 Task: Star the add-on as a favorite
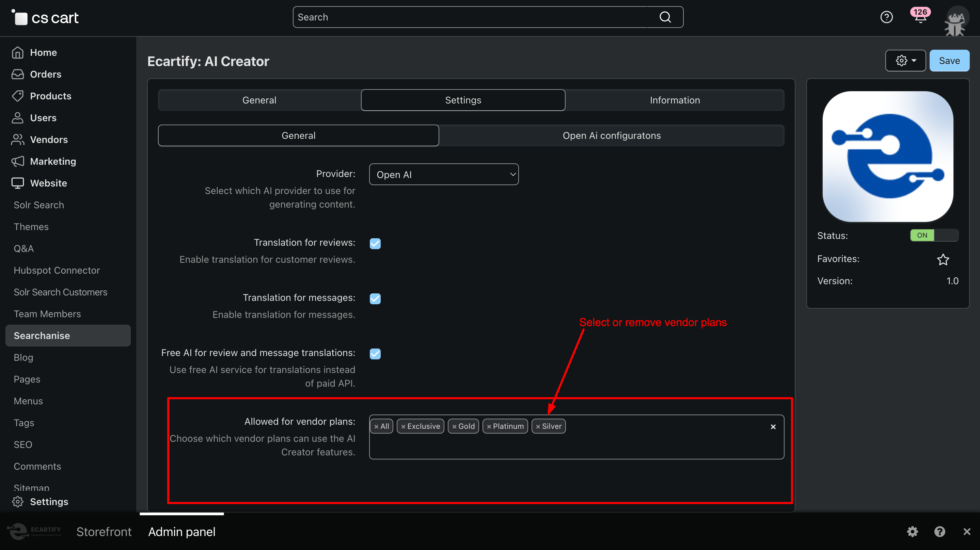(x=944, y=259)
